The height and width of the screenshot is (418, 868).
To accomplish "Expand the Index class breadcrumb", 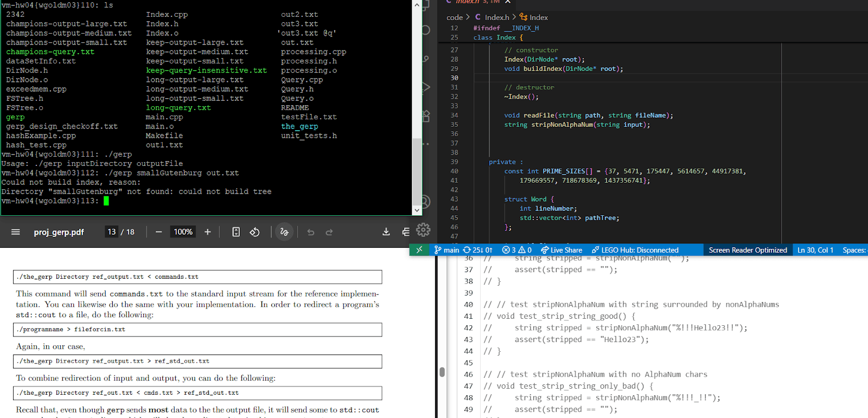I will pos(534,17).
